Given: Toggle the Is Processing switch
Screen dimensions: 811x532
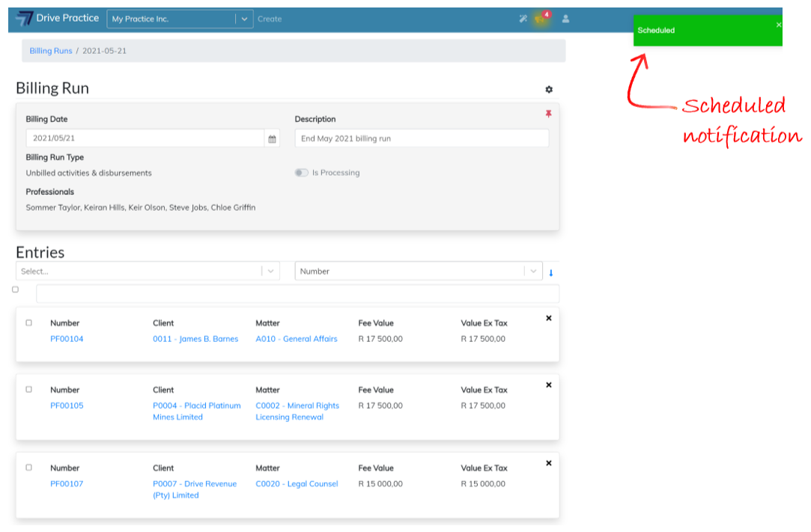Looking at the screenshot, I should click(x=301, y=173).
